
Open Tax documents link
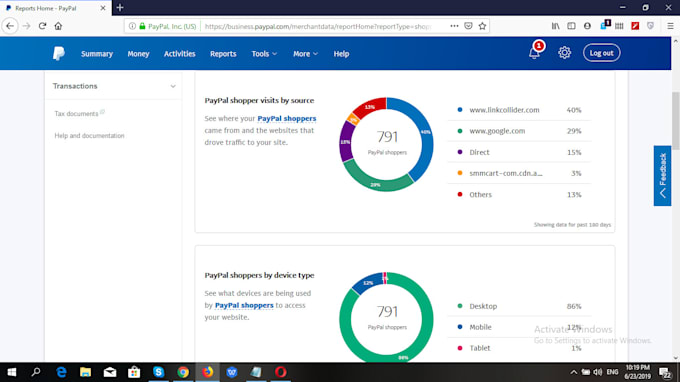coord(76,114)
